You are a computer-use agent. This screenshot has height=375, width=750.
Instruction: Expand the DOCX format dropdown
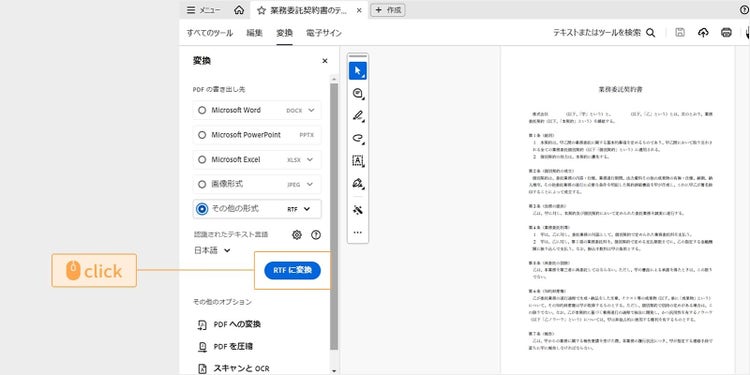pyautogui.click(x=311, y=110)
